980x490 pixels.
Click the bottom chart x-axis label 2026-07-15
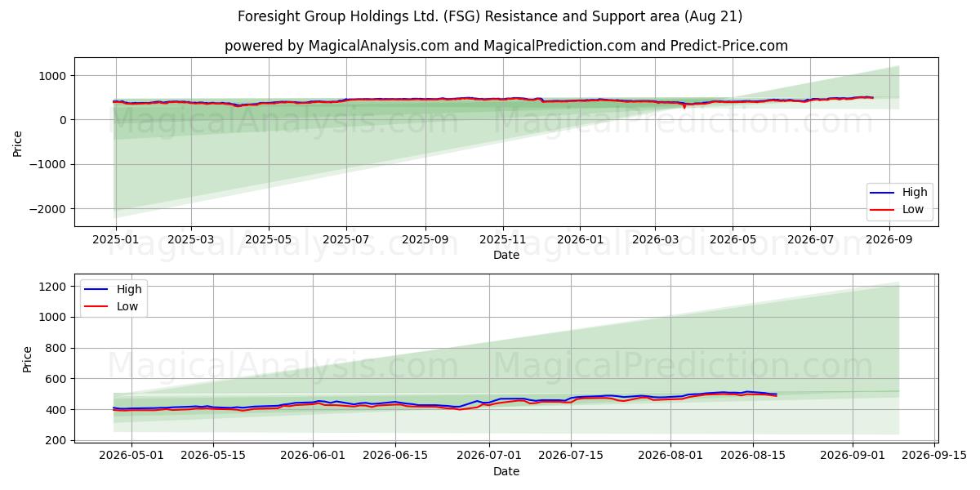(572, 456)
